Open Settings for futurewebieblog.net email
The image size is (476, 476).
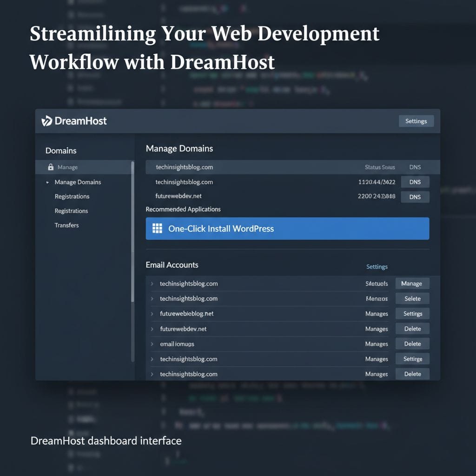pos(412,314)
